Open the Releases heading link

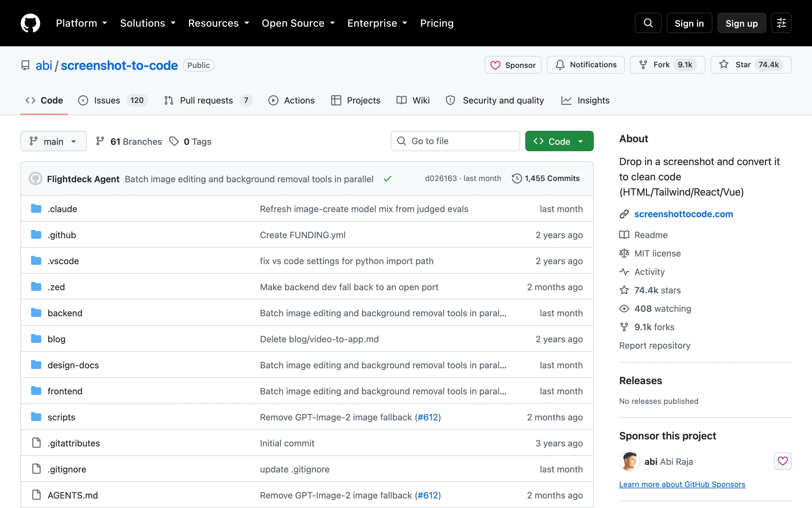click(640, 381)
